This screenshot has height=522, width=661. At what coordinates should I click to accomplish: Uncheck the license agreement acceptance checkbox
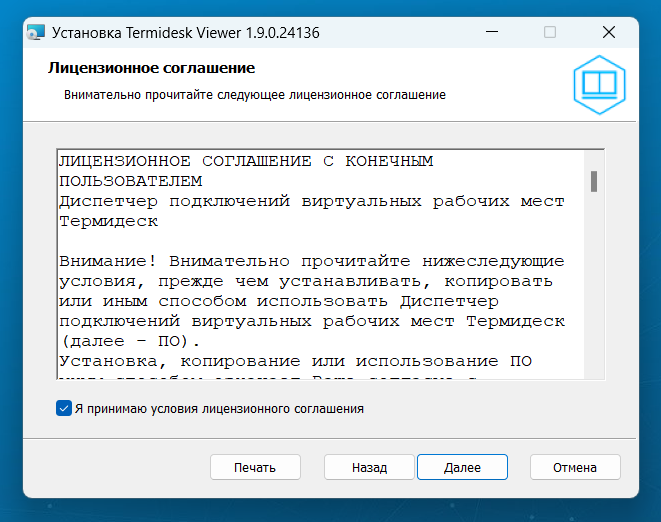[64, 408]
